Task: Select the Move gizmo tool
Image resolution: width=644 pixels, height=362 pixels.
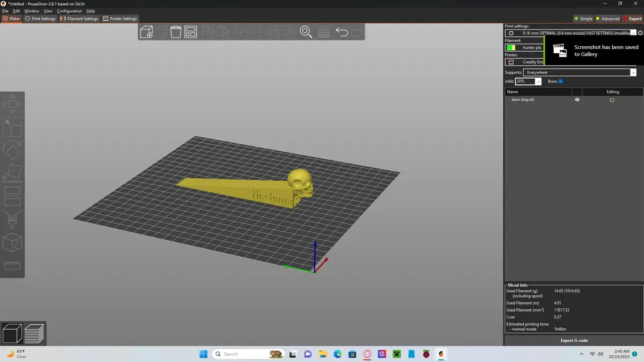Action: 12,104
